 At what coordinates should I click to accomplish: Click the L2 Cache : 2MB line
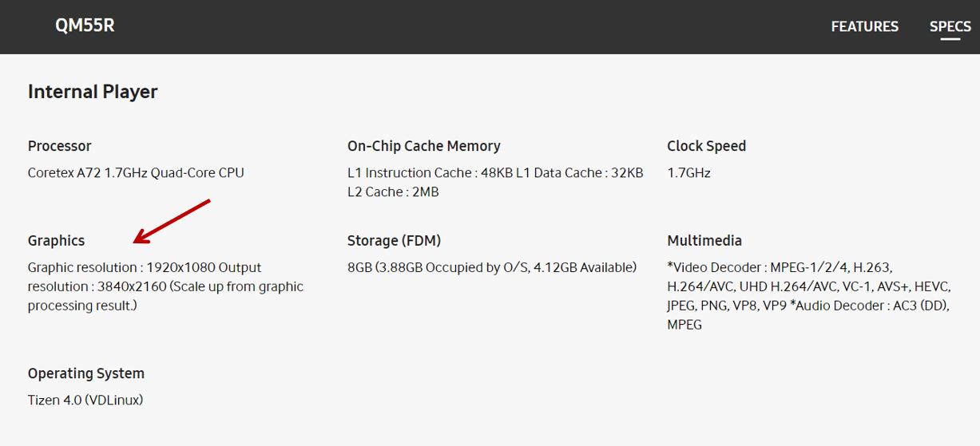coord(393,191)
